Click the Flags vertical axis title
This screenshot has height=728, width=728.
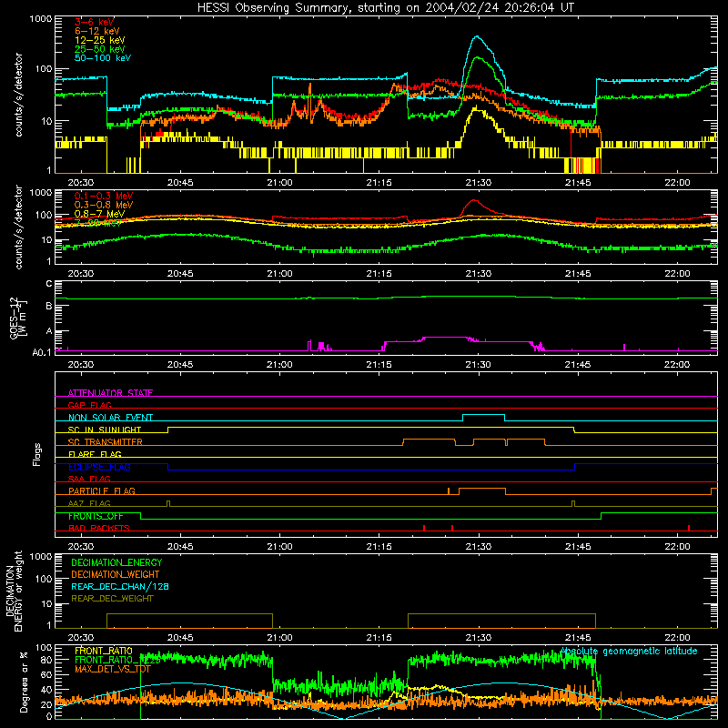37,454
